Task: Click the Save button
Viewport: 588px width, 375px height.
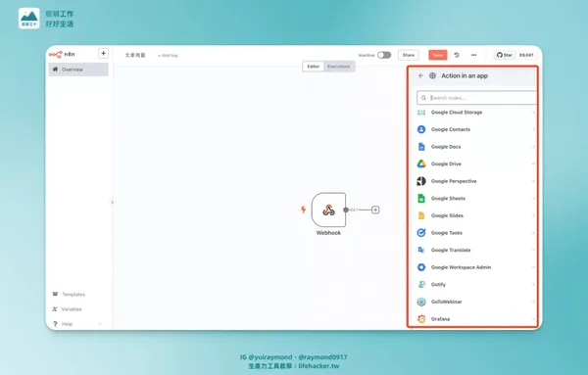Action: coord(438,55)
